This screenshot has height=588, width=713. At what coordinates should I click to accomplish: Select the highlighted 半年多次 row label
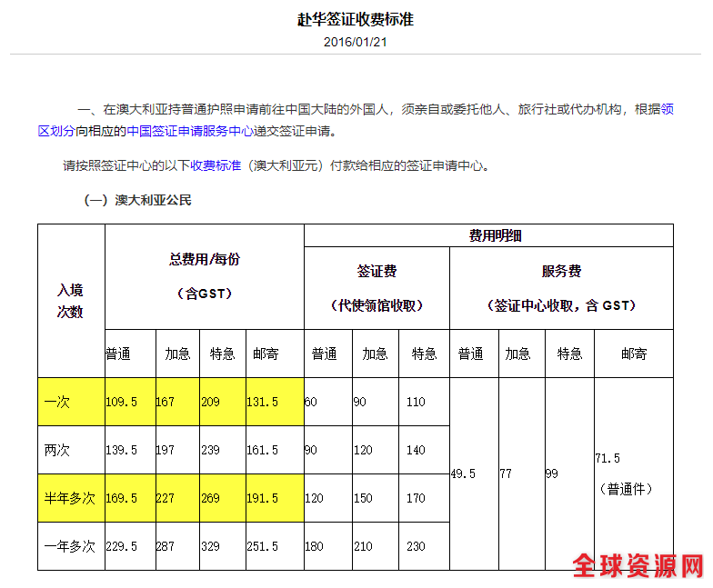tap(70, 498)
